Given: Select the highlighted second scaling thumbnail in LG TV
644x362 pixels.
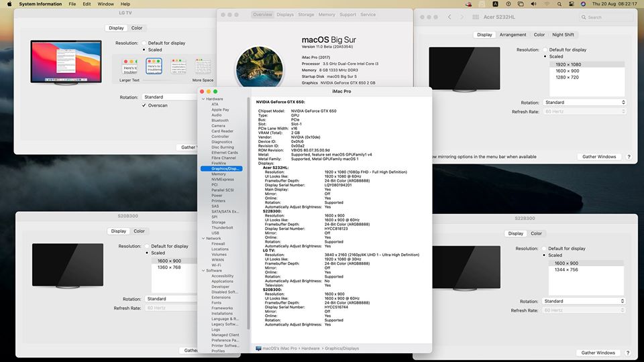Looking at the screenshot, I should 154,66.
